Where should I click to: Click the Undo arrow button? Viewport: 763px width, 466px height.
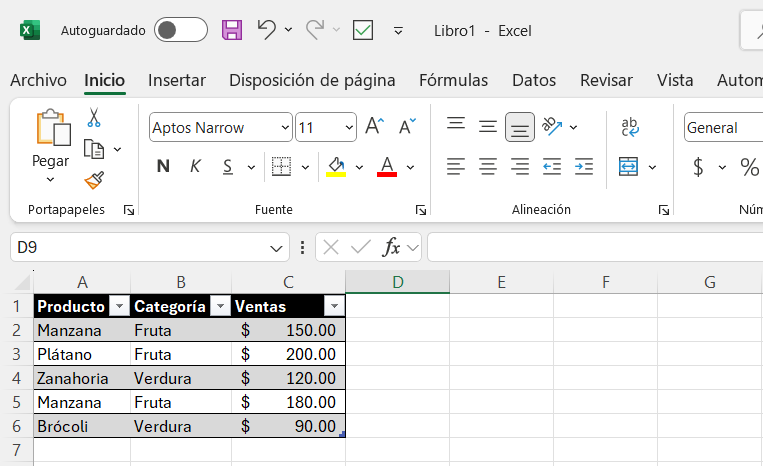[267, 30]
